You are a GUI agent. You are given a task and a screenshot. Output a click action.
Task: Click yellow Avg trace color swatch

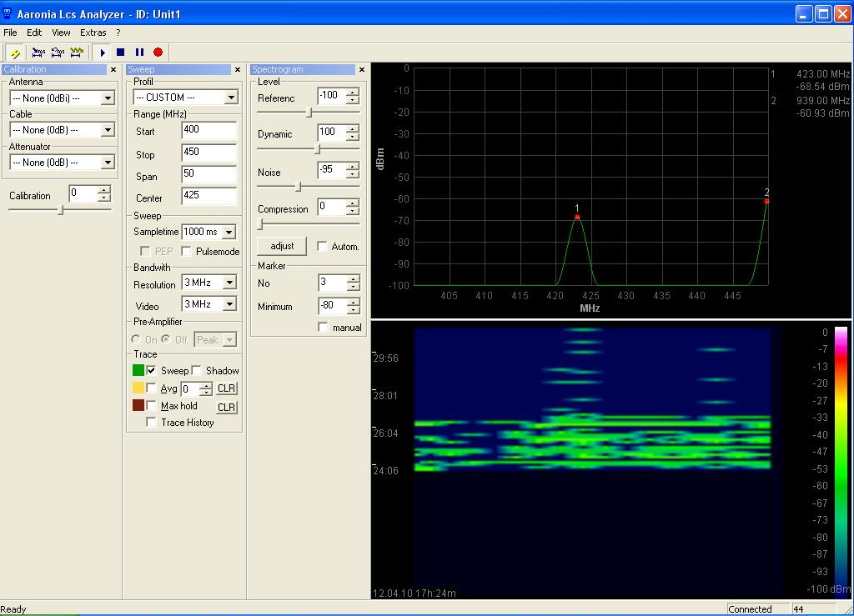(138, 388)
